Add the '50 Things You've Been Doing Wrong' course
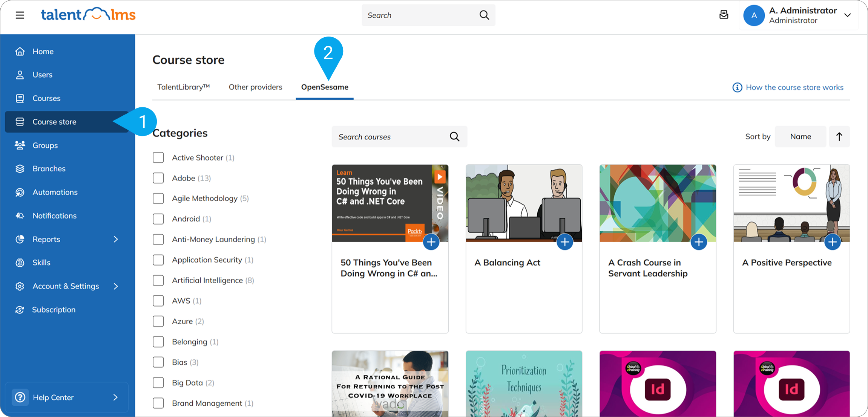 point(431,242)
